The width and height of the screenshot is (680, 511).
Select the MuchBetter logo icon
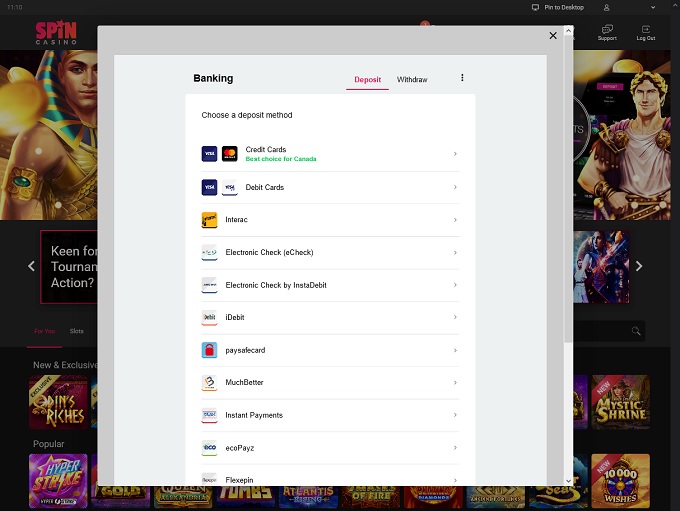click(x=209, y=383)
